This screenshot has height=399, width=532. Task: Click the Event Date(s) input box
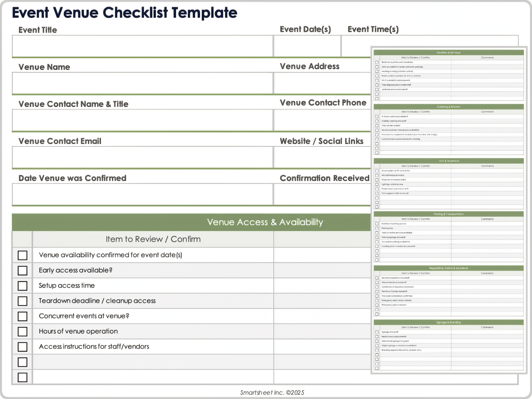307,46
